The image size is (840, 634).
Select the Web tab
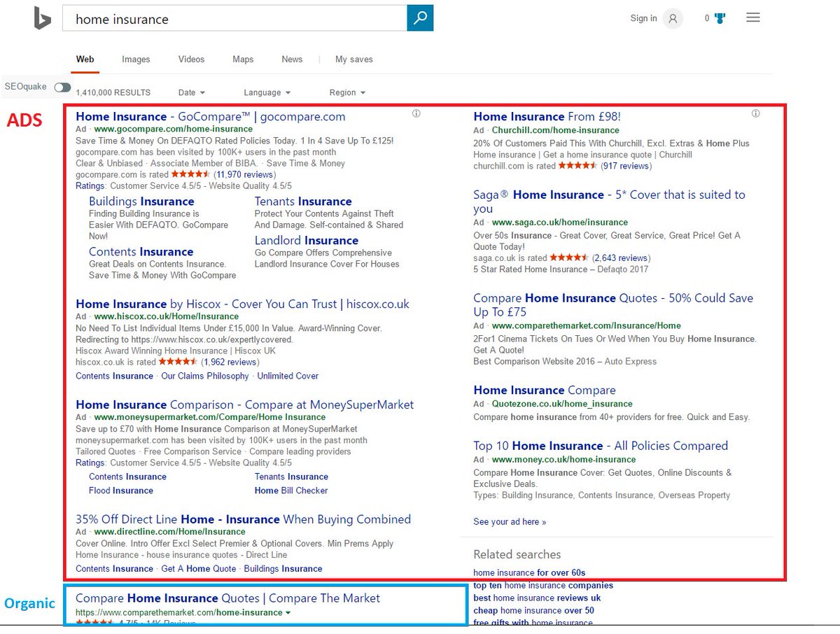coord(85,59)
